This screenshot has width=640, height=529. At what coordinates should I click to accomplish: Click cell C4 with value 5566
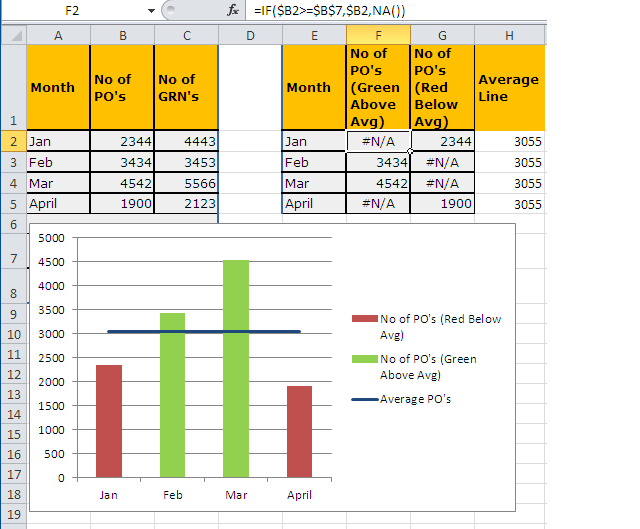(x=186, y=183)
